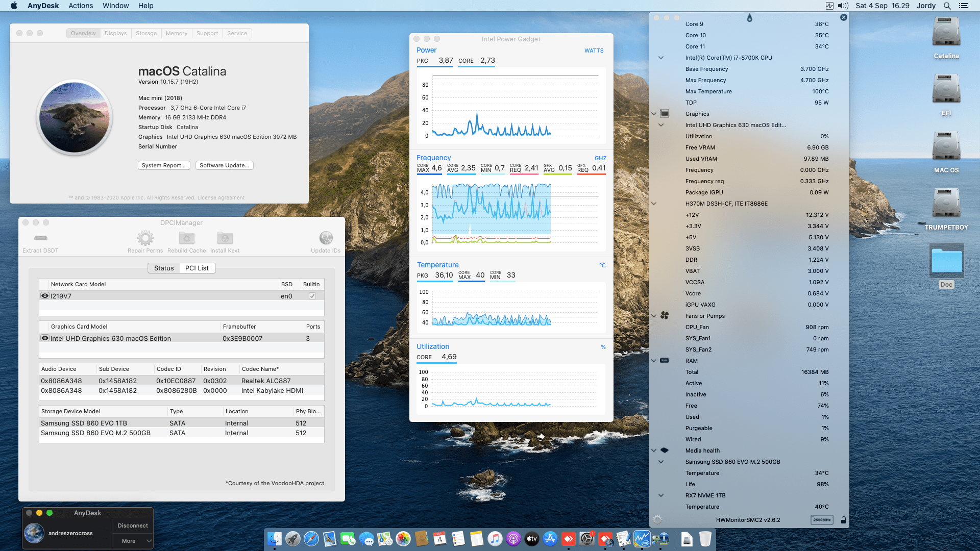The height and width of the screenshot is (551, 980).
Task: Click Disconnect in AnyDesk panel
Action: click(x=133, y=525)
